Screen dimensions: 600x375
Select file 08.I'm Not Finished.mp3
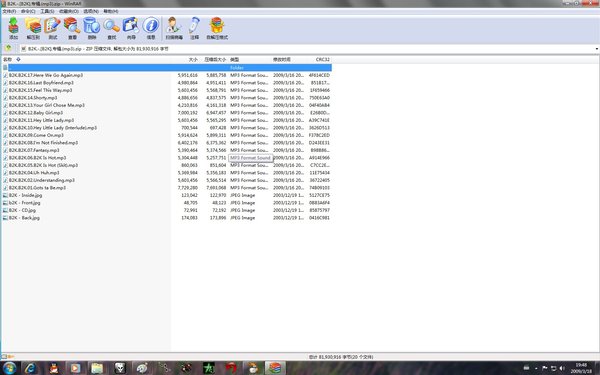coord(43,143)
